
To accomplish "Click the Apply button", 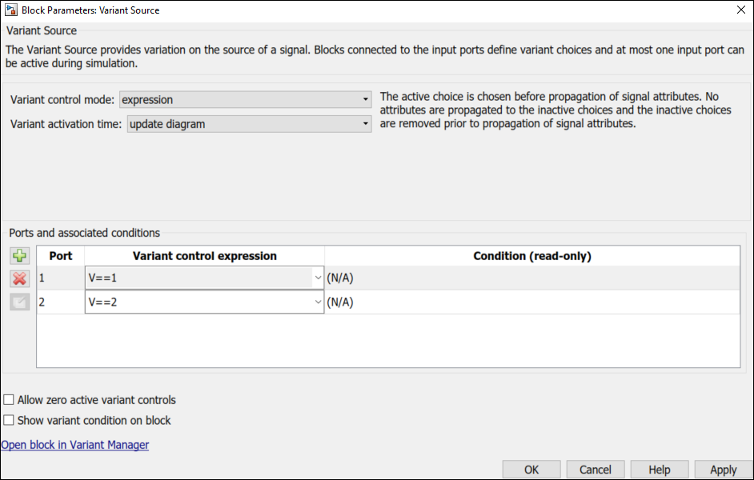I will coord(723,470).
